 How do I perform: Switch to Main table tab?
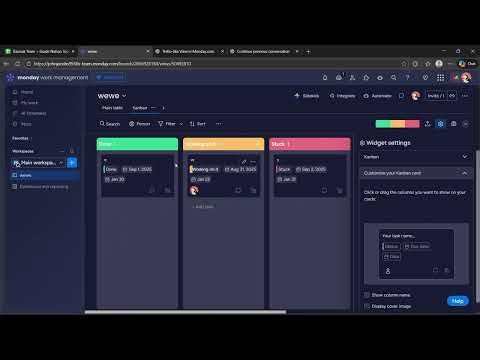[x=112, y=108]
